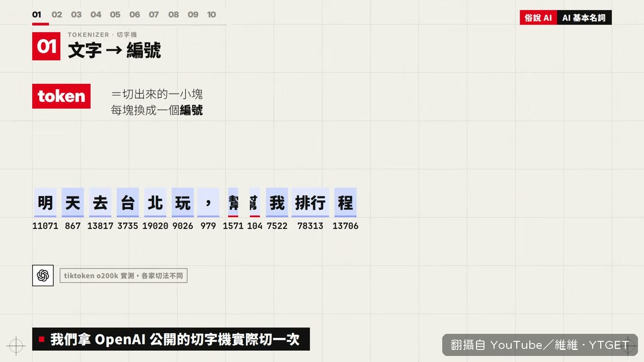This screenshot has width=644, height=362.
Task: Click the token ID 19020
Action: click(x=155, y=226)
